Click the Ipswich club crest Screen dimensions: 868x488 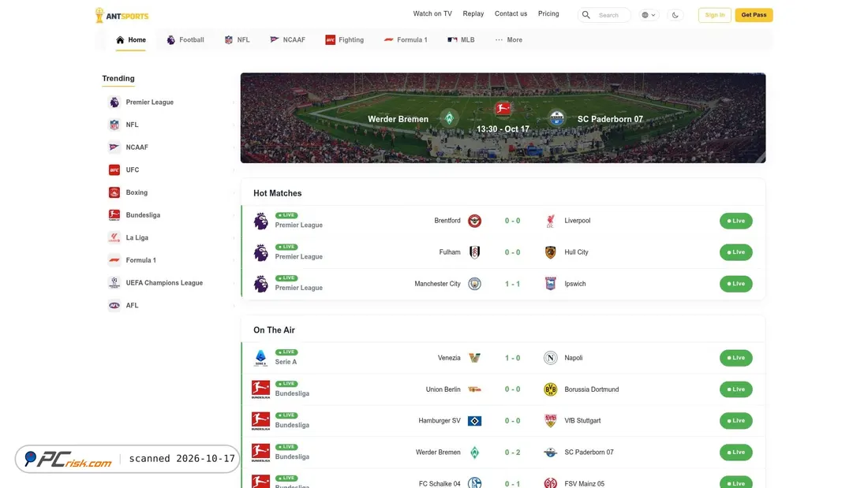pos(550,284)
